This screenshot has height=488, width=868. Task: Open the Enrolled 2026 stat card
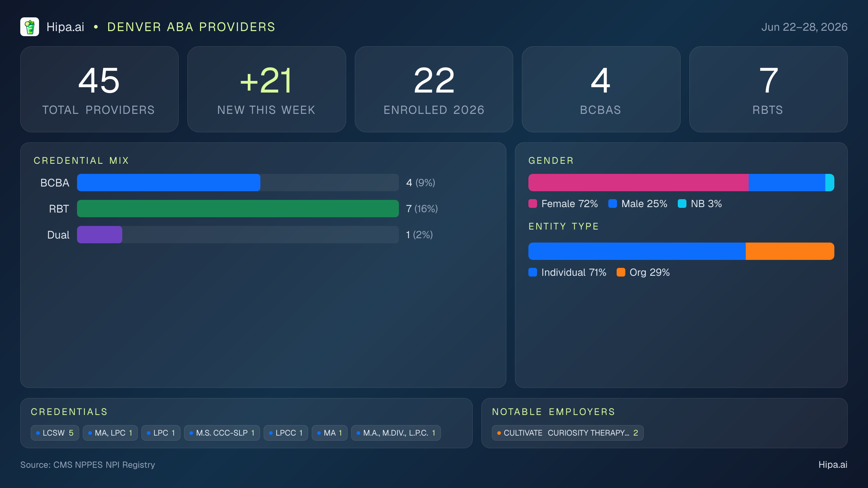(434, 89)
